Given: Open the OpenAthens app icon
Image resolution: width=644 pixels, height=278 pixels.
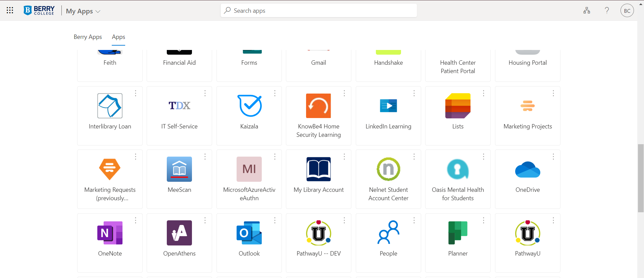Looking at the screenshot, I should (x=180, y=233).
